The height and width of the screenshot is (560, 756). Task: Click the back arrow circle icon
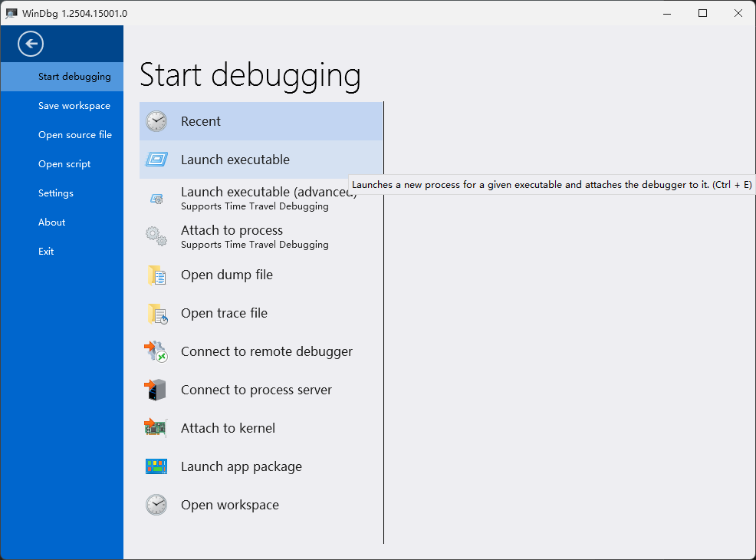pos(31,44)
